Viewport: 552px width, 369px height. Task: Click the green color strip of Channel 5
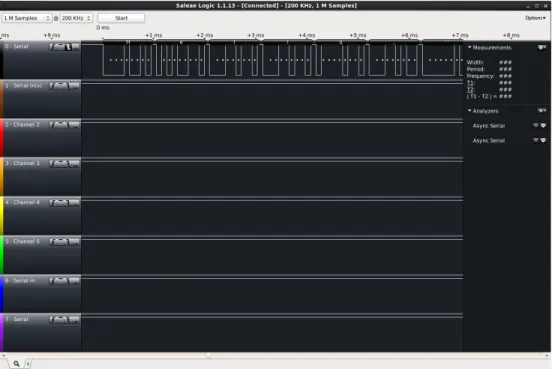(2, 255)
